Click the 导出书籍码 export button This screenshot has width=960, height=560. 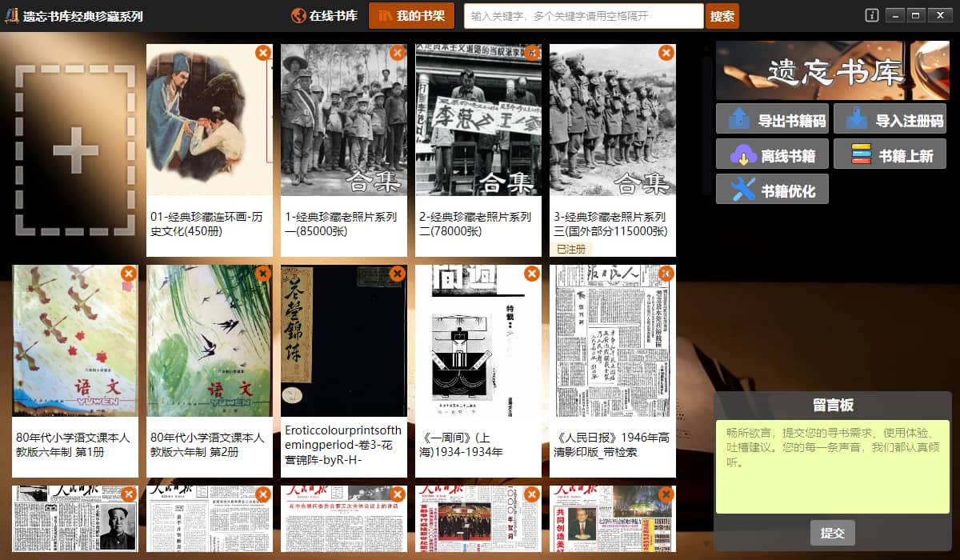[x=772, y=119]
